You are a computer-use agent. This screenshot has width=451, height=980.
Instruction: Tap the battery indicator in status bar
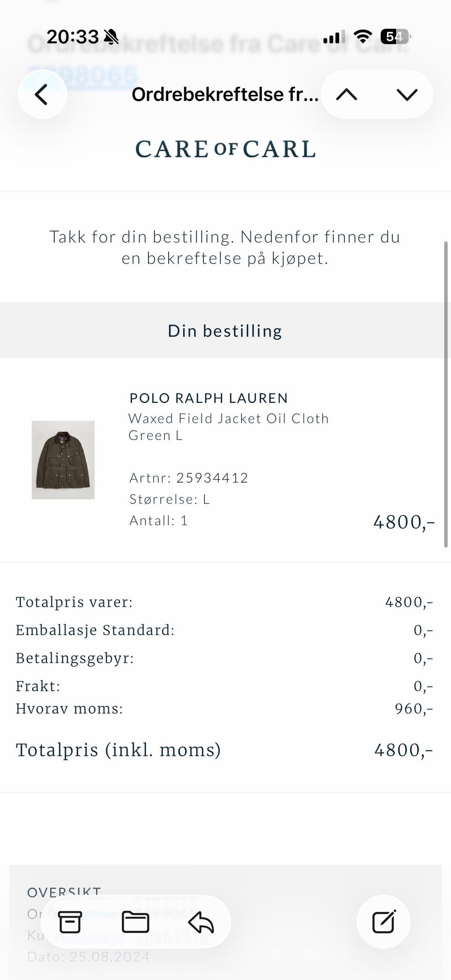[x=395, y=36]
